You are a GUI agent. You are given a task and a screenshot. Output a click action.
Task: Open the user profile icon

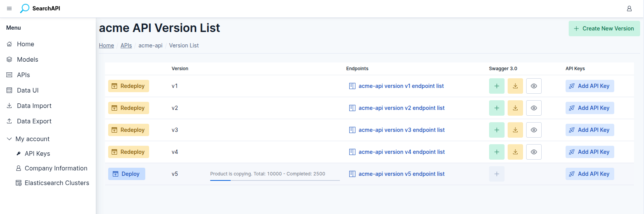click(x=629, y=8)
